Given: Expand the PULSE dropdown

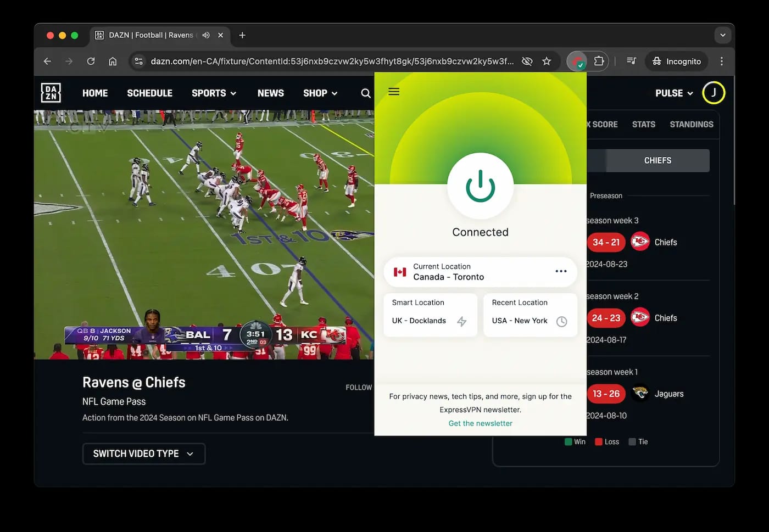Looking at the screenshot, I should point(674,93).
